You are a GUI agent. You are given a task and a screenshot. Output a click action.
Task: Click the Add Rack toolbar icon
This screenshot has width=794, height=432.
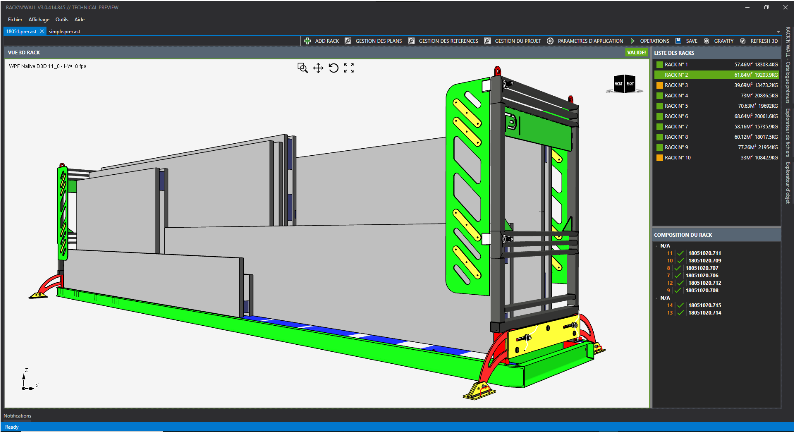[x=307, y=41]
